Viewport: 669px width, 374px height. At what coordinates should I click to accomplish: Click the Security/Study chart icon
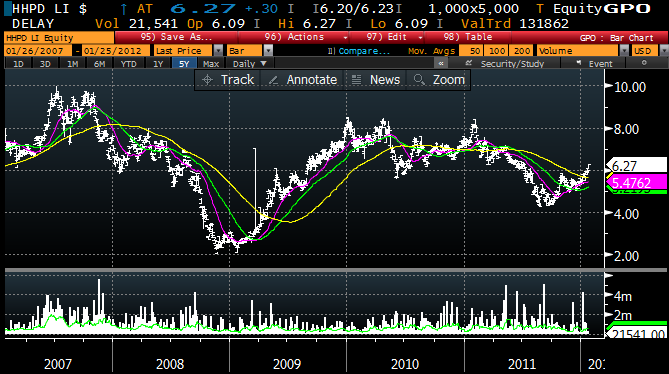point(468,63)
